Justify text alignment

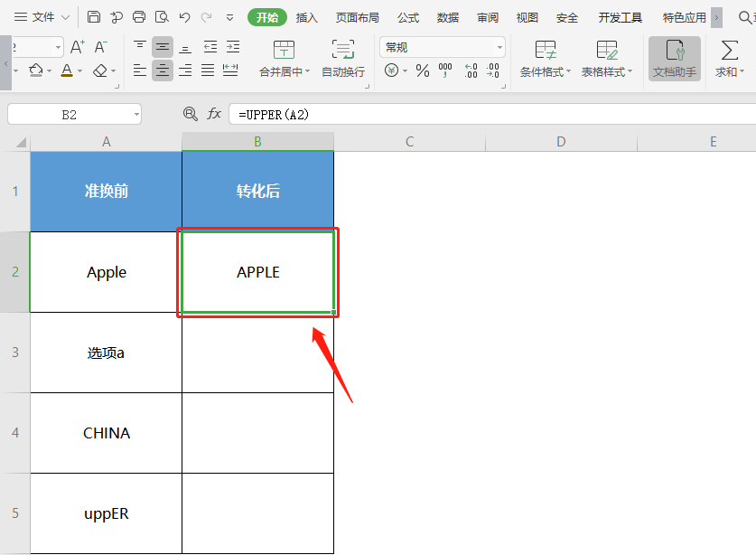(x=208, y=71)
